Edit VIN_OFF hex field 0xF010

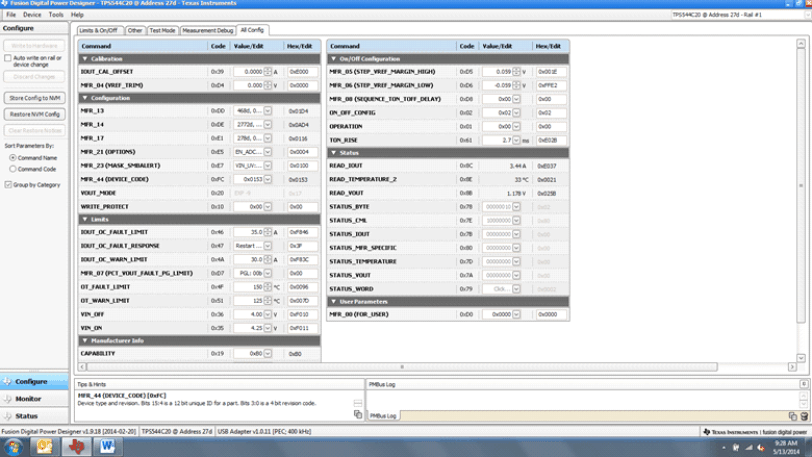(302, 315)
